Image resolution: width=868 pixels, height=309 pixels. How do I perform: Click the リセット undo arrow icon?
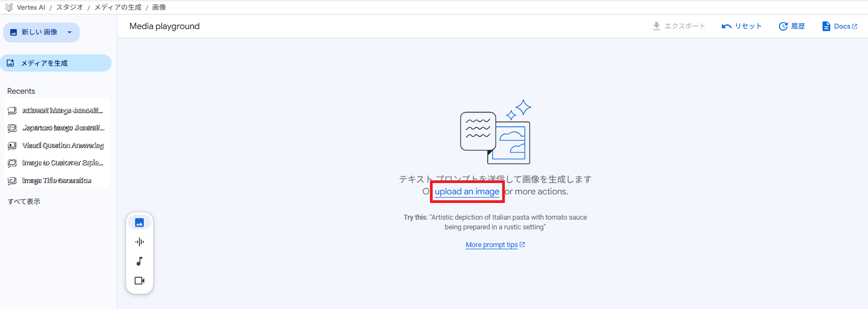(726, 26)
